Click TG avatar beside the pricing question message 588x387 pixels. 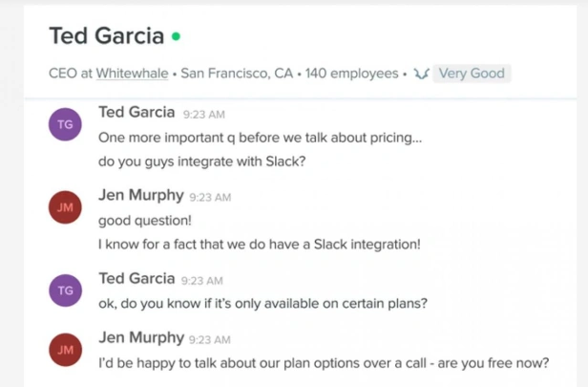(65, 124)
